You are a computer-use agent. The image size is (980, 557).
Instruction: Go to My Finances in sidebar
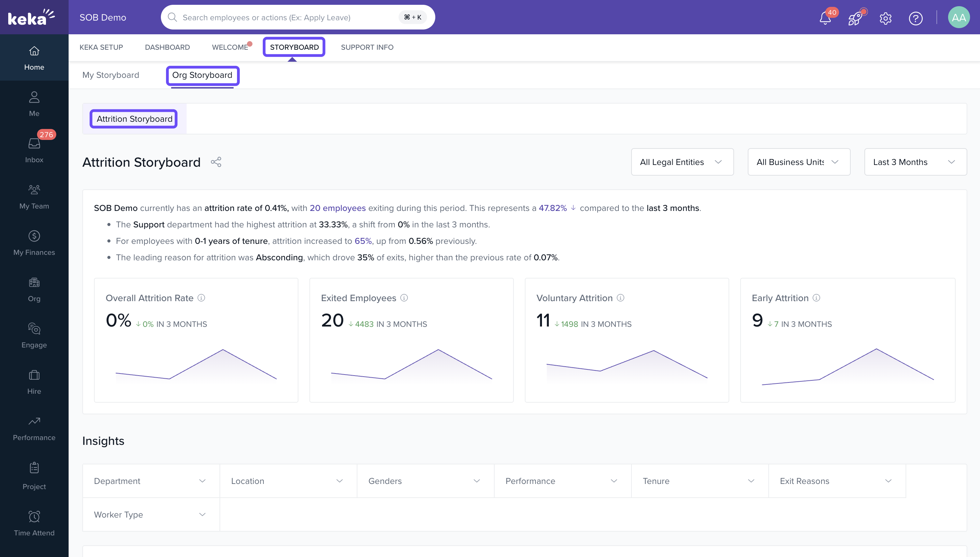pyautogui.click(x=34, y=243)
